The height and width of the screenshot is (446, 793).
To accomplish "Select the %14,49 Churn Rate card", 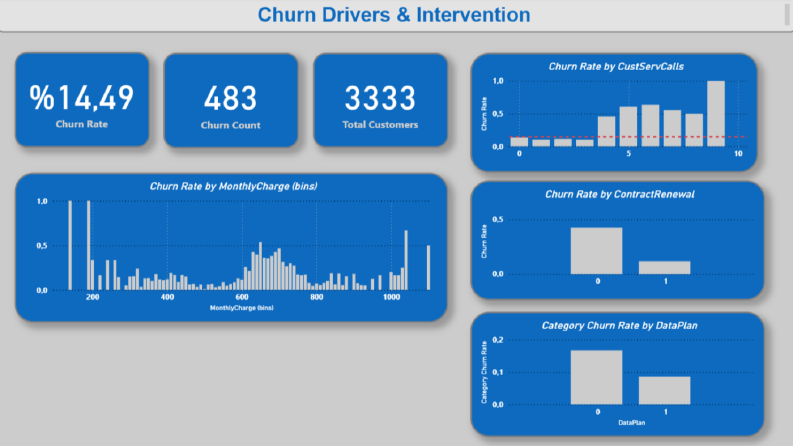I will pos(82,100).
